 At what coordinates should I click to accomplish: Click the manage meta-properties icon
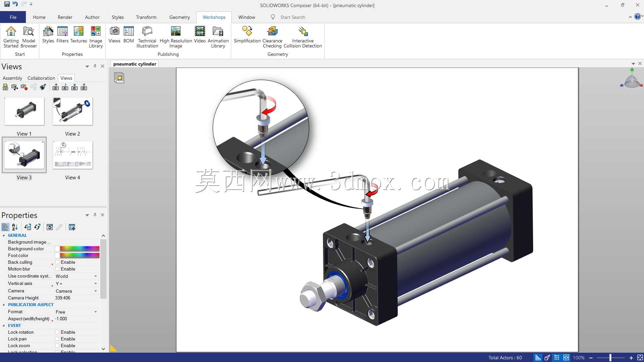point(72,227)
